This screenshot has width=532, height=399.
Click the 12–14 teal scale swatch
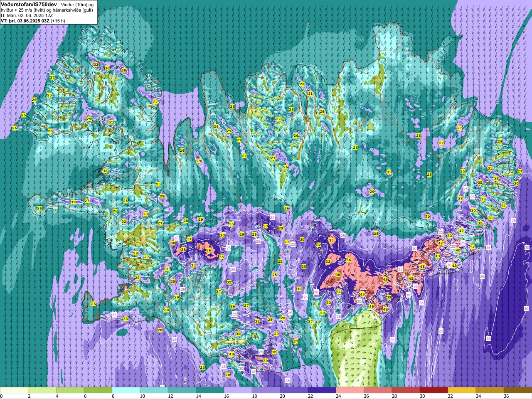coord(182,390)
